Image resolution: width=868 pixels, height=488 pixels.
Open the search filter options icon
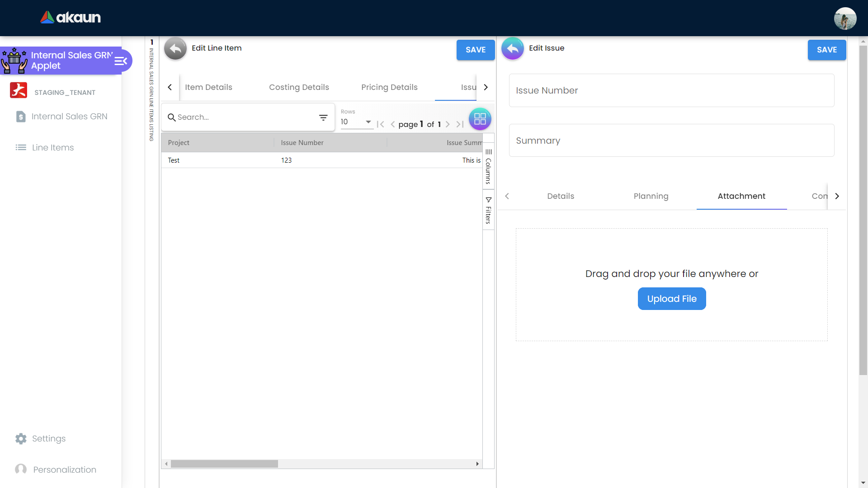click(323, 117)
